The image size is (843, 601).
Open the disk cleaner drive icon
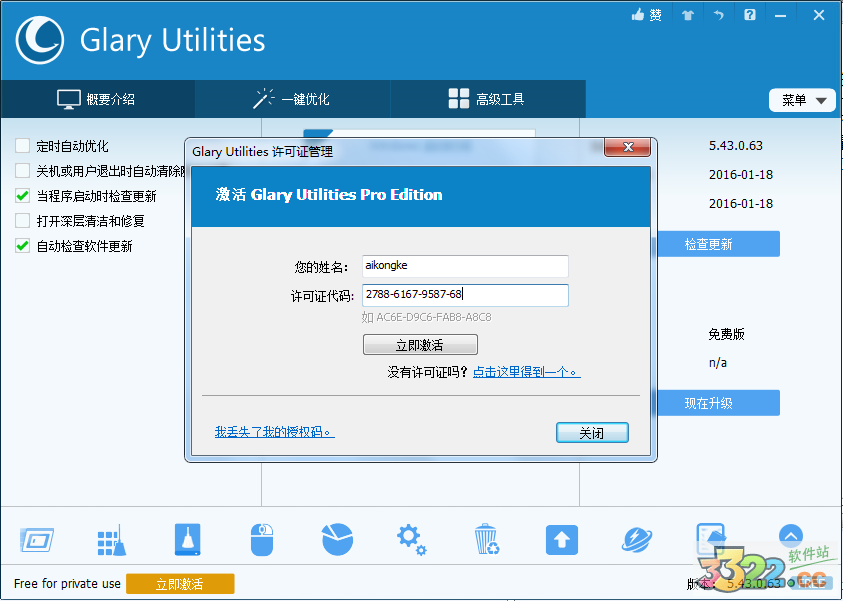coord(187,540)
